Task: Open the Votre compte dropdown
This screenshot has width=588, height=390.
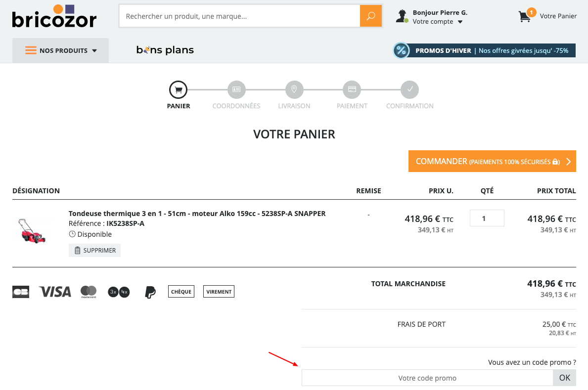Action: [x=438, y=22]
